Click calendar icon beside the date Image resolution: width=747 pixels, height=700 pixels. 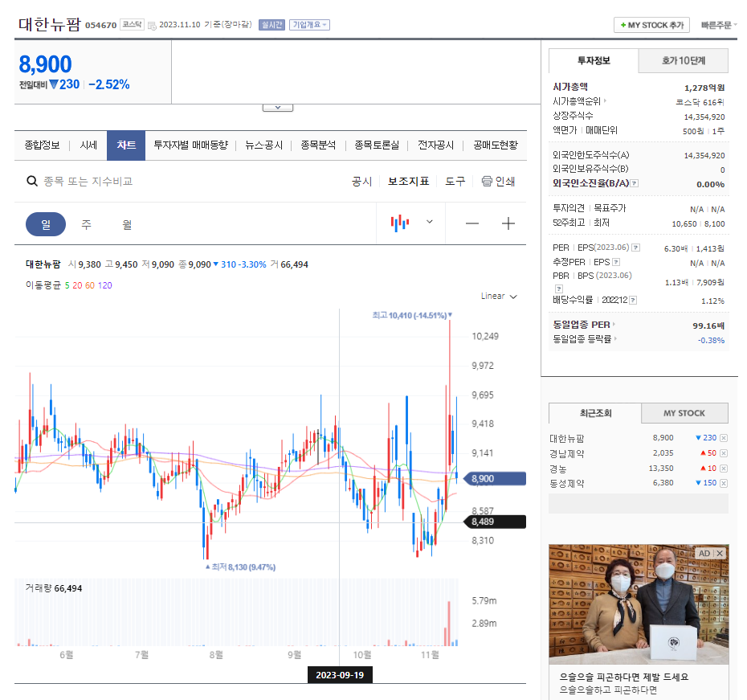click(x=152, y=25)
